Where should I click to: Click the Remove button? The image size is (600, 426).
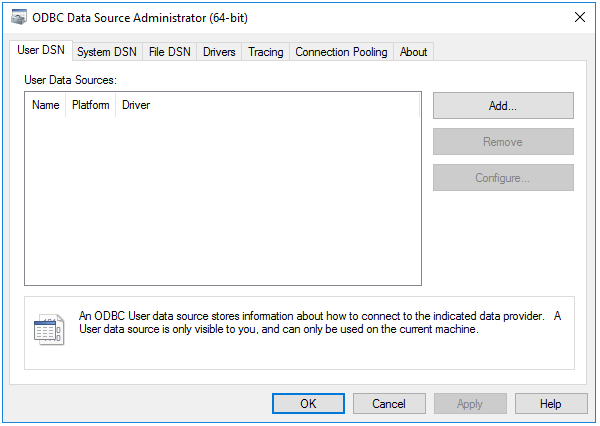[x=503, y=142]
